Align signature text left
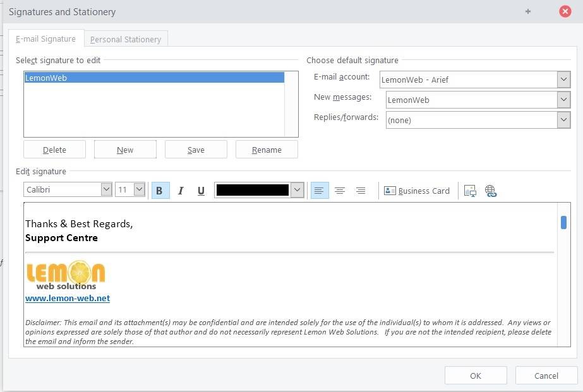This screenshot has width=583, height=392. (x=320, y=191)
